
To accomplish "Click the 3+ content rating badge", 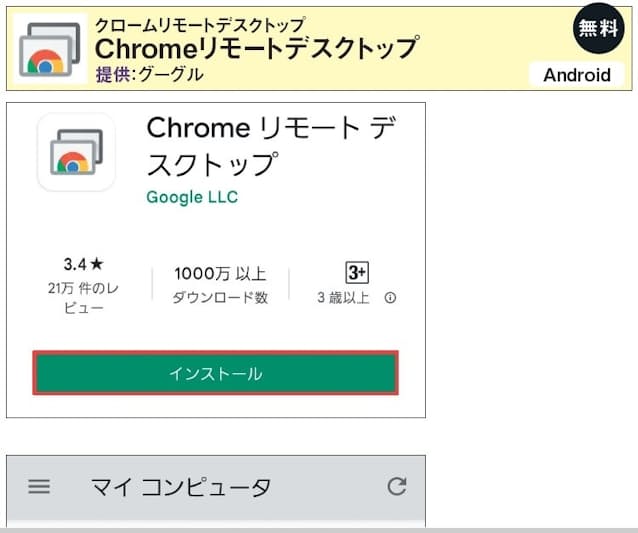I will [x=357, y=273].
